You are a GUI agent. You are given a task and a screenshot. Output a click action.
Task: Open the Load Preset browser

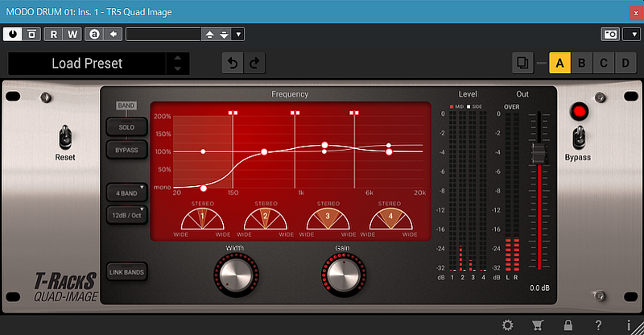click(87, 64)
